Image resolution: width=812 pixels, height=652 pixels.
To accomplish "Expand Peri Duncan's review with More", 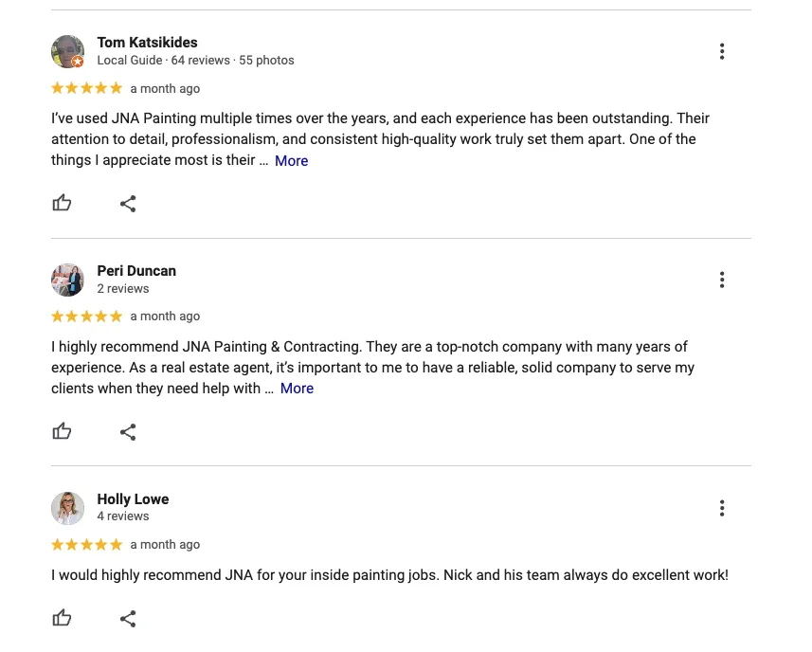I will click(297, 389).
